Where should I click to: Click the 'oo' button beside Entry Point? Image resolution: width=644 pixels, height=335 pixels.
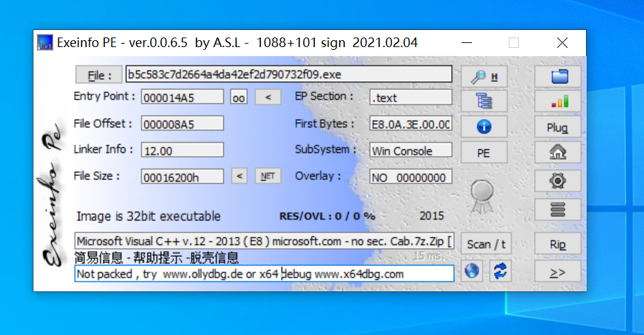click(238, 98)
